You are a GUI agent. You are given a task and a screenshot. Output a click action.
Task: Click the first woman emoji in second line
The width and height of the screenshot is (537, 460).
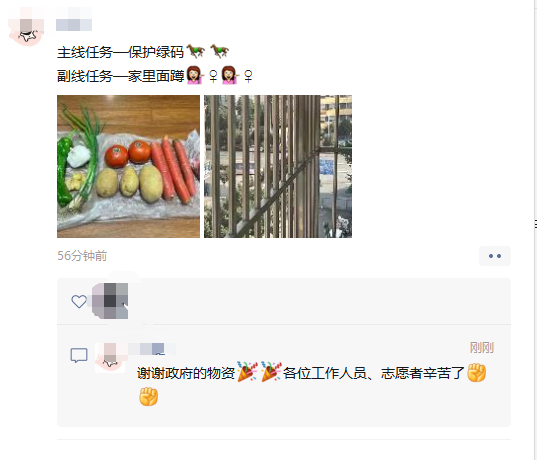tap(195, 75)
